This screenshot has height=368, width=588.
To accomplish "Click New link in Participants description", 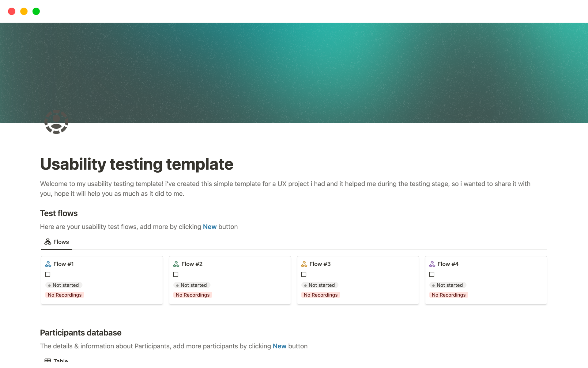I will [x=279, y=346].
